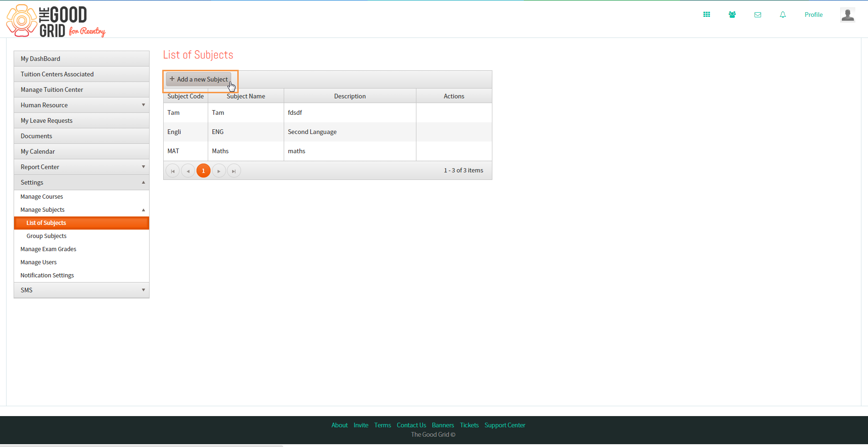The height and width of the screenshot is (447, 868).
Task: Click the 'maths' description cell
Action: tap(350, 151)
